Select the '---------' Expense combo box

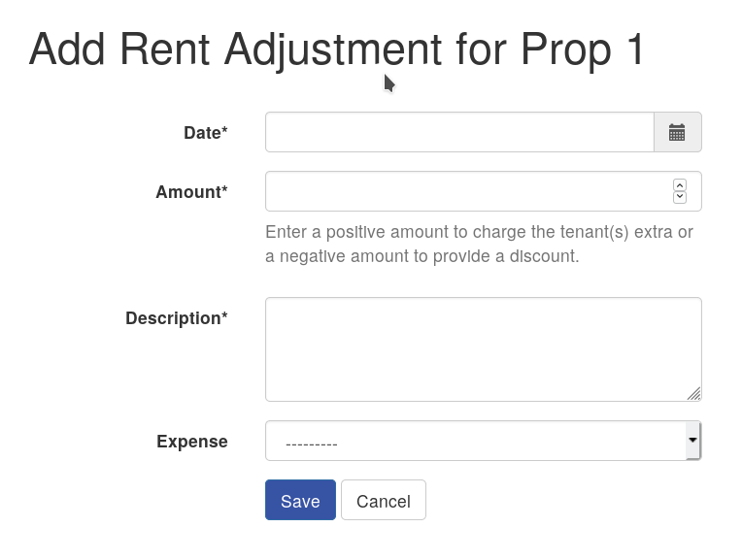click(483, 441)
